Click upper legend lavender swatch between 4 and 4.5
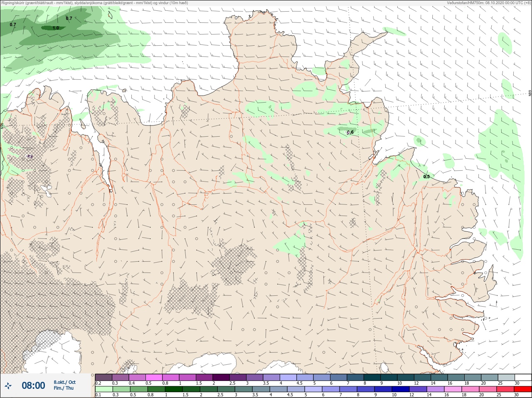This screenshot has height=398, width=532. pyautogui.click(x=288, y=377)
